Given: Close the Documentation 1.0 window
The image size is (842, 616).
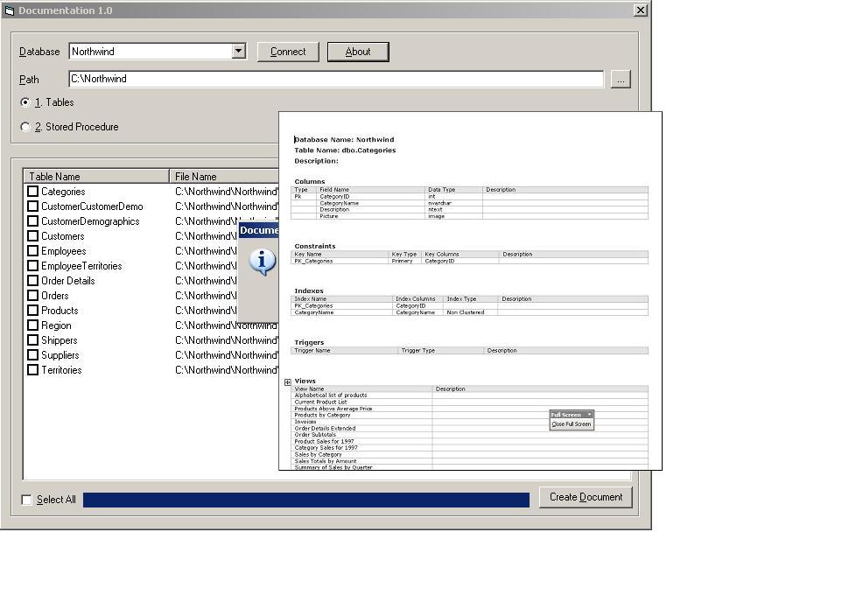Looking at the screenshot, I should (x=640, y=10).
